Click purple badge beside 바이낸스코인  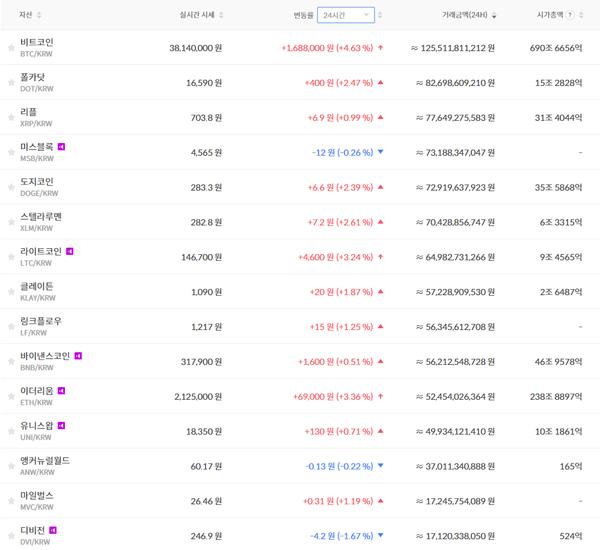point(78,356)
